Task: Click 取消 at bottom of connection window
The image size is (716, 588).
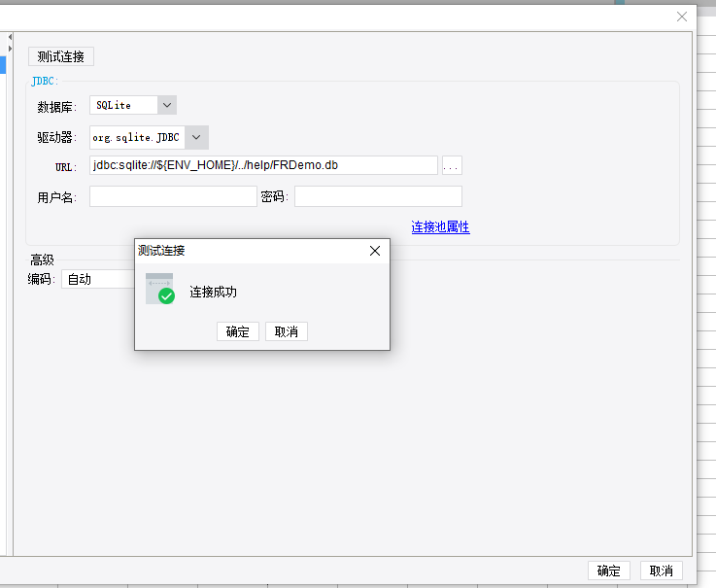Action: pyautogui.click(x=662, y=571)
